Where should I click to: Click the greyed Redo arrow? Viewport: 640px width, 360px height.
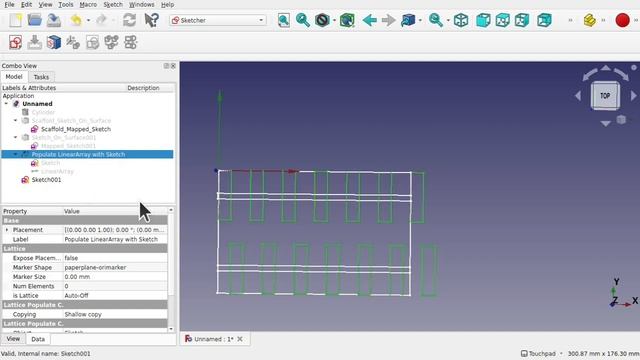coord(102,20)
